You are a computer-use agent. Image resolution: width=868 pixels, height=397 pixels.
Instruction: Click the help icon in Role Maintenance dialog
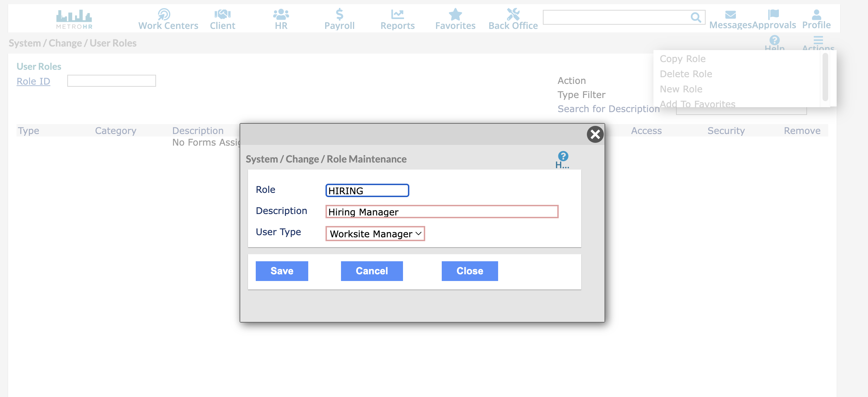coord(563,156)
